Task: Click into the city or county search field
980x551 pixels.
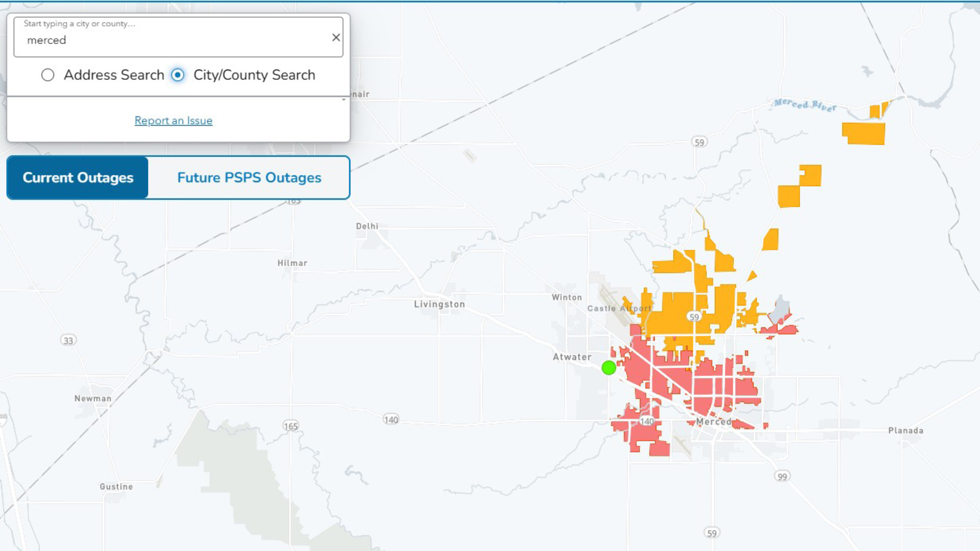Action: point(171,40)
